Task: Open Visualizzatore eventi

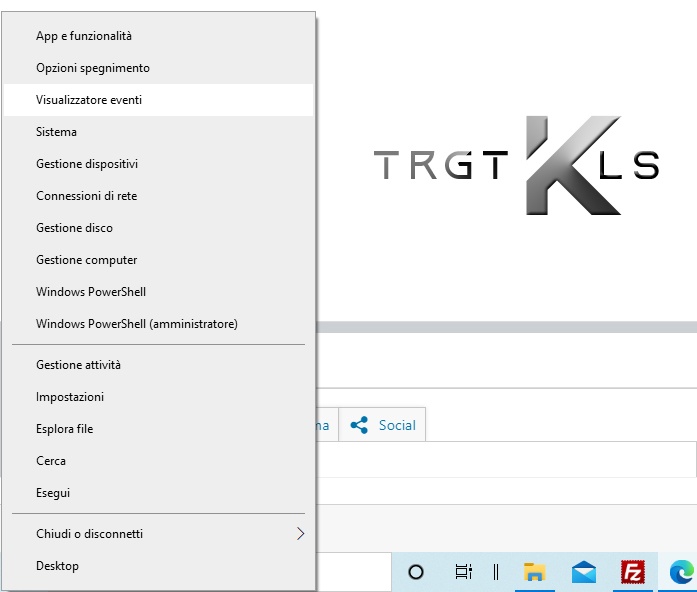Action: [x=96, y=100]
